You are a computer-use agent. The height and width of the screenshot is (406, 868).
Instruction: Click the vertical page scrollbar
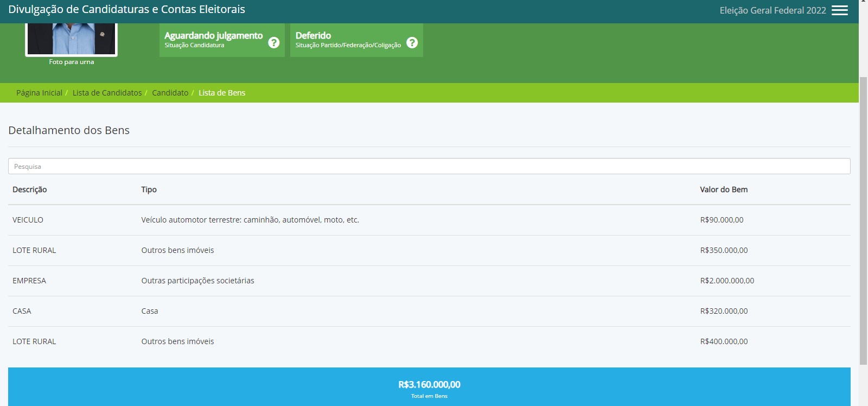pos(863,217)
